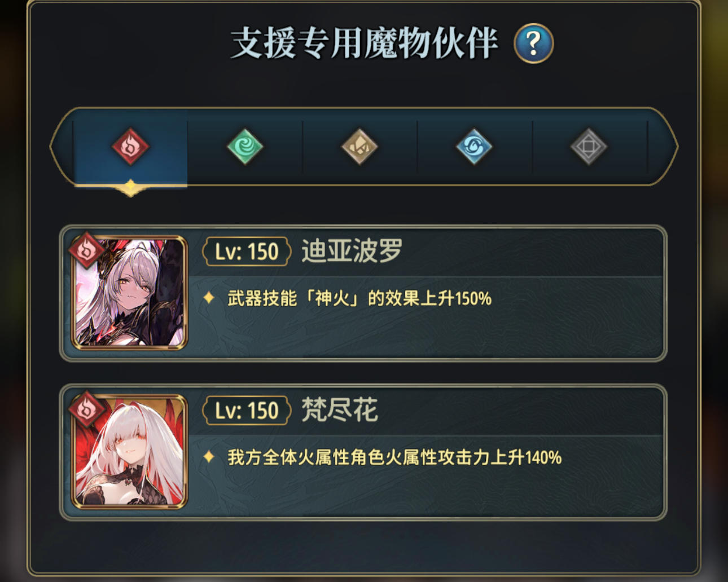Switch to the green wind element tab
Viewport: 728px width, 582px height.
245,147
